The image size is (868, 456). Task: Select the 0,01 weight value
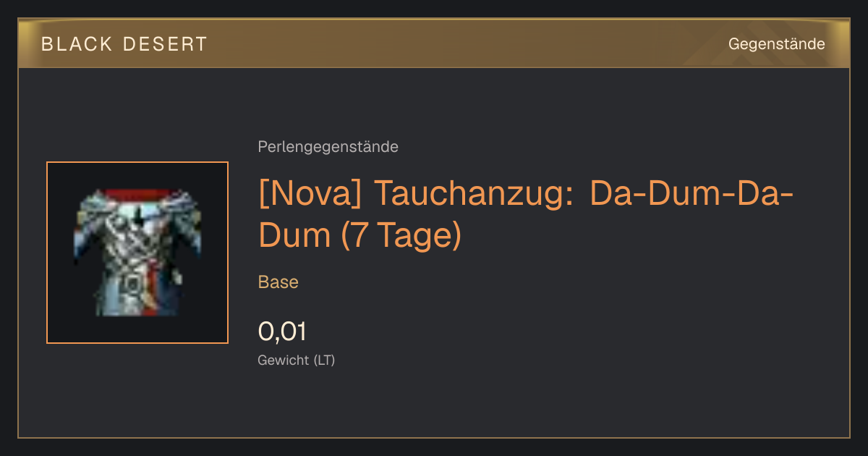(x=283, y=332)
